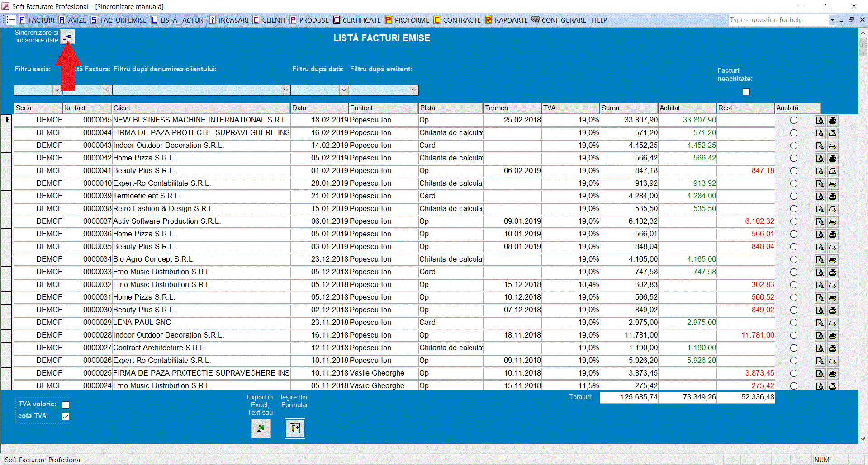Select row of invoice 0000044 via record selector
Screen dimensions: 868x465
(x=6, y=133)
